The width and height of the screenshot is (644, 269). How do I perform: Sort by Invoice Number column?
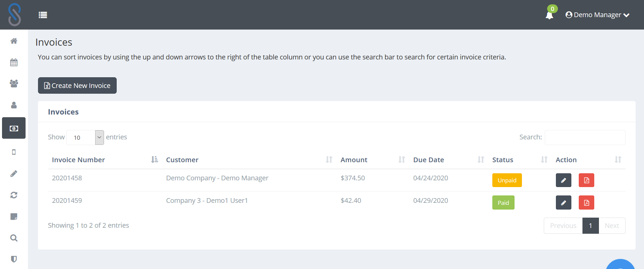(105, 160)
